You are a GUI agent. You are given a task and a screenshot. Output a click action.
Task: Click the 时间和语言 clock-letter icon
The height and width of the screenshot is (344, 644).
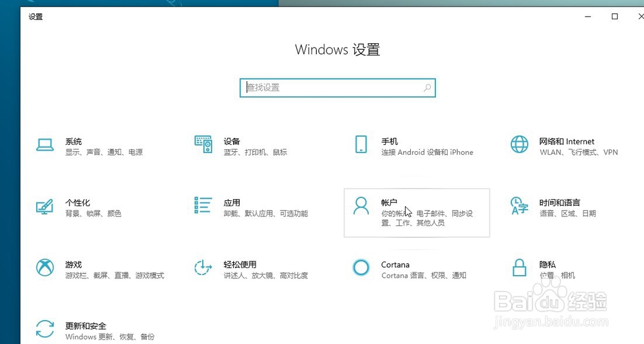tap(519, 205)
